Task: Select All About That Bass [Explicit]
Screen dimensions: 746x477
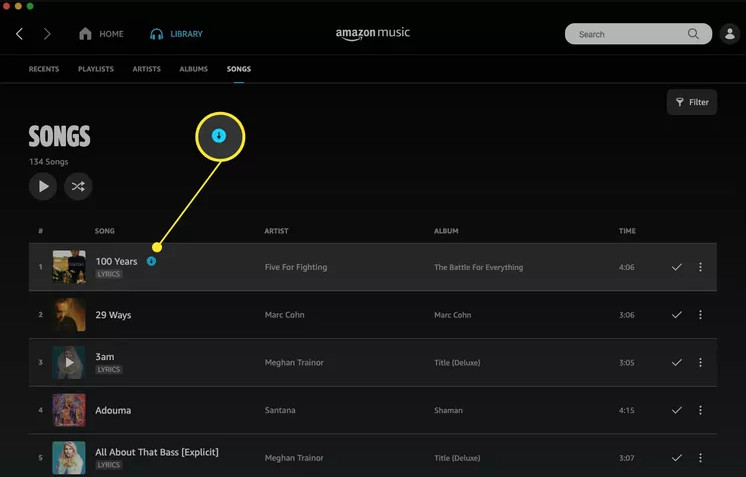Action: (x=157, y=452)
